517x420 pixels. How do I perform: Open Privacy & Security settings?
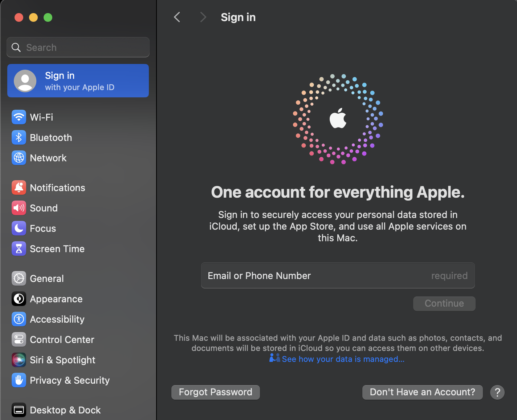[x=70, y=380]
